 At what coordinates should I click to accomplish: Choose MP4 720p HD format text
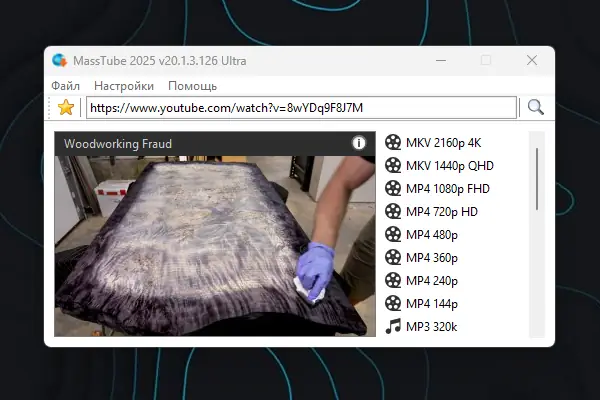click(442, 212)
